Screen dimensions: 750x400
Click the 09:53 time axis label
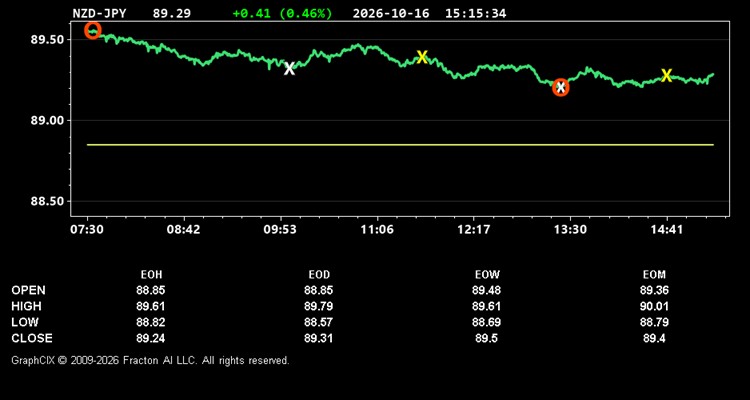[280, 230]
